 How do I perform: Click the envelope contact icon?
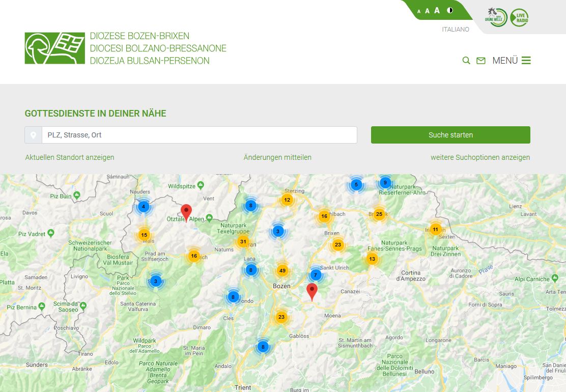480,61
